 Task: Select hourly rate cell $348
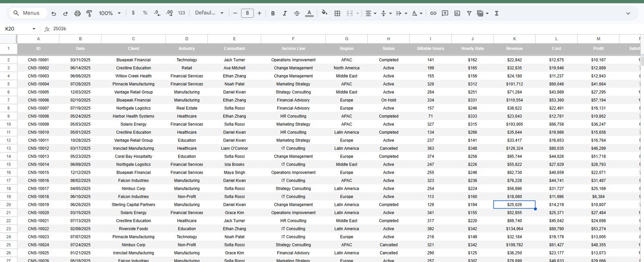tap(472, 148)
